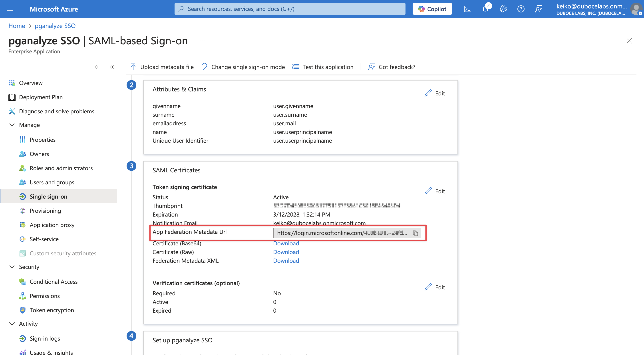
Task: Click Microsoft Azure portal title
Action: coord(54,9)
